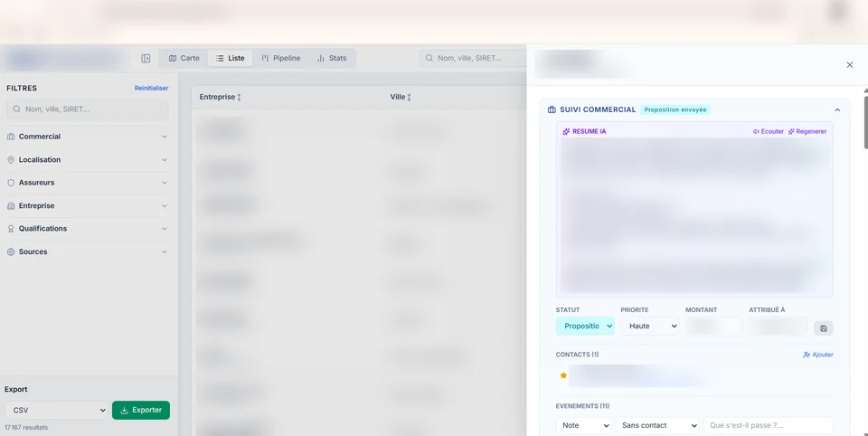The image size is (868, 436).
Task: Click the CONTACTS (1) heading
Action: click(x=578, y=355)
